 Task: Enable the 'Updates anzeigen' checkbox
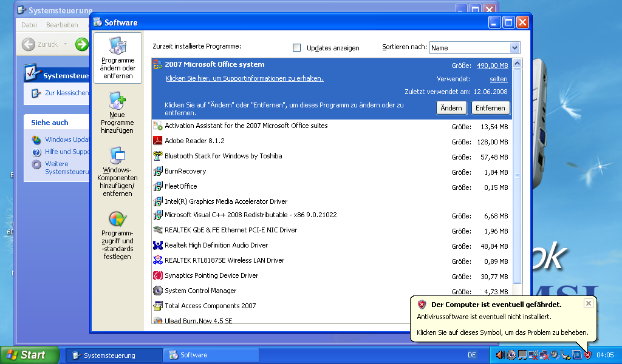pos(296,47)
